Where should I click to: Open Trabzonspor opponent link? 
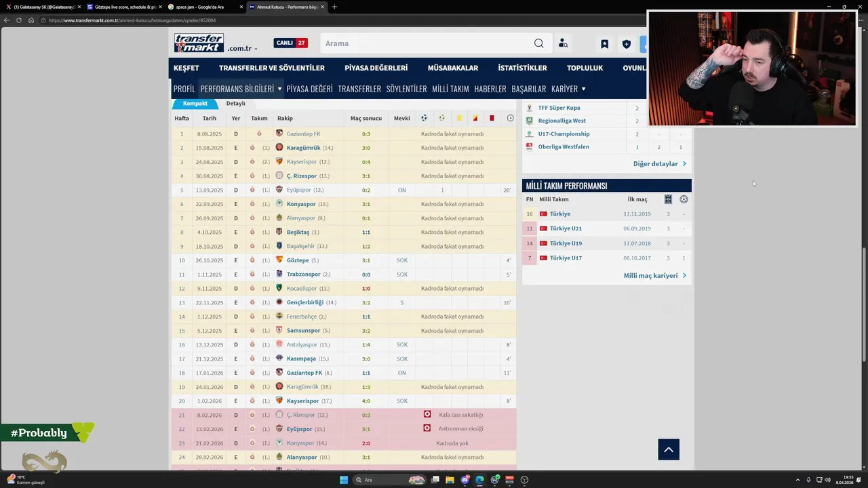click(x=303, y=274)
